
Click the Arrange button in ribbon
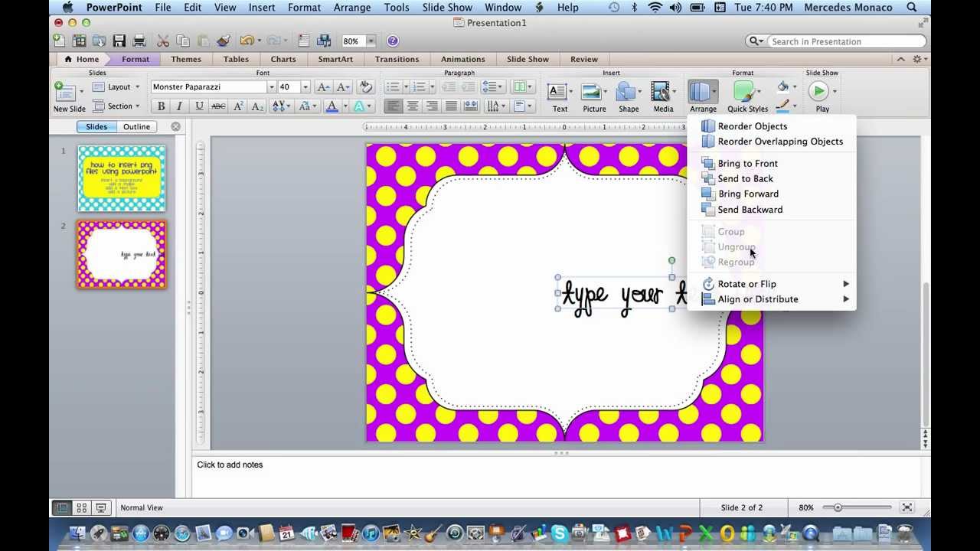(703, 96)
